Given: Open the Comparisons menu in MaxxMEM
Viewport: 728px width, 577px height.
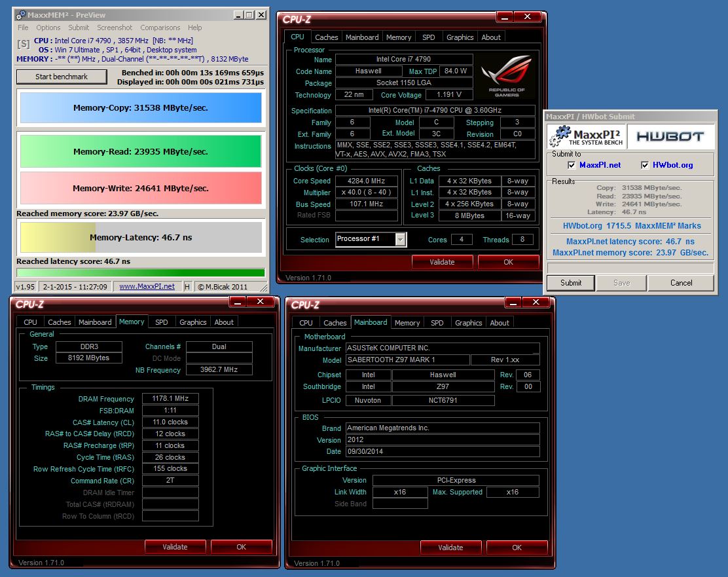Looking at the screenshot, I should click(160, 28).
